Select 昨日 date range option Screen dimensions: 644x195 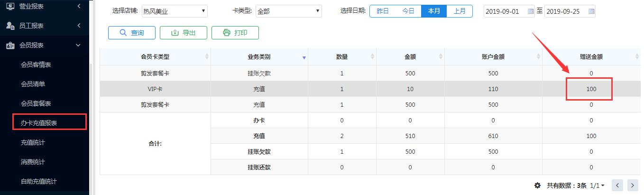point(383,11)
